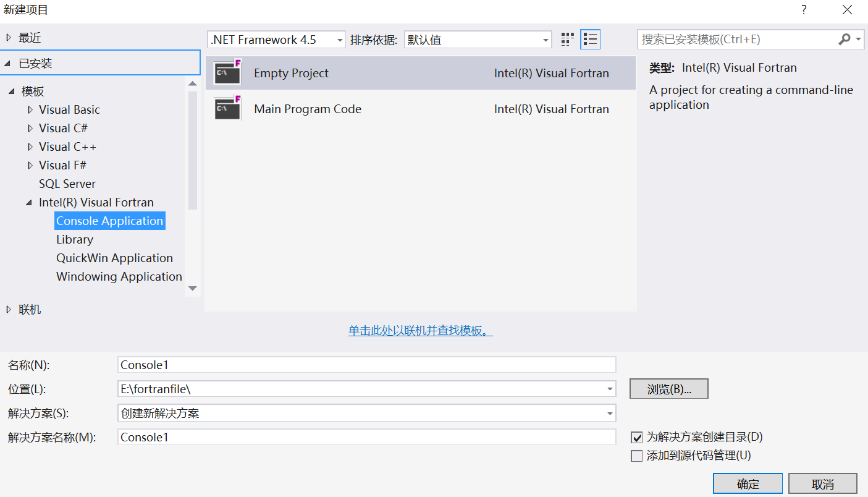The height and width of the screenshot is (497, 868).
Task: Switch template list to small details view
Action: [x=590, y=39]
